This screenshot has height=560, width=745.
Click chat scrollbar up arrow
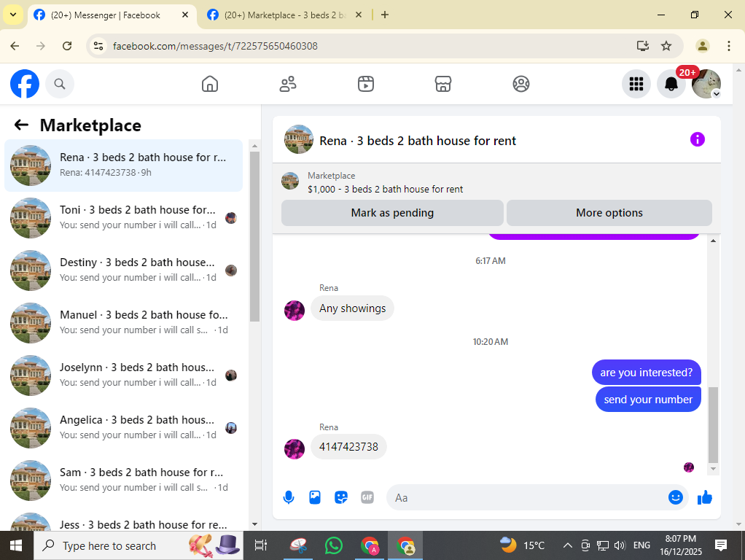[713, 241]
